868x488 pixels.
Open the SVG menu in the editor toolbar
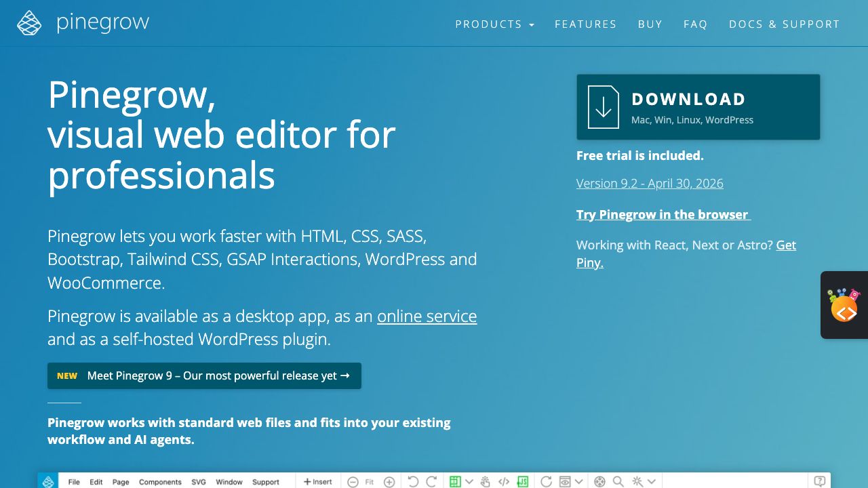199,482
